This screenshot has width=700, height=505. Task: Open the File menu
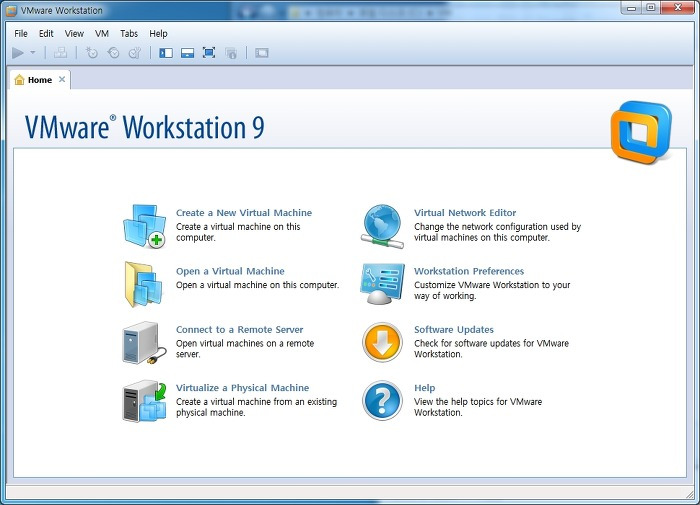tap(21, 33)
